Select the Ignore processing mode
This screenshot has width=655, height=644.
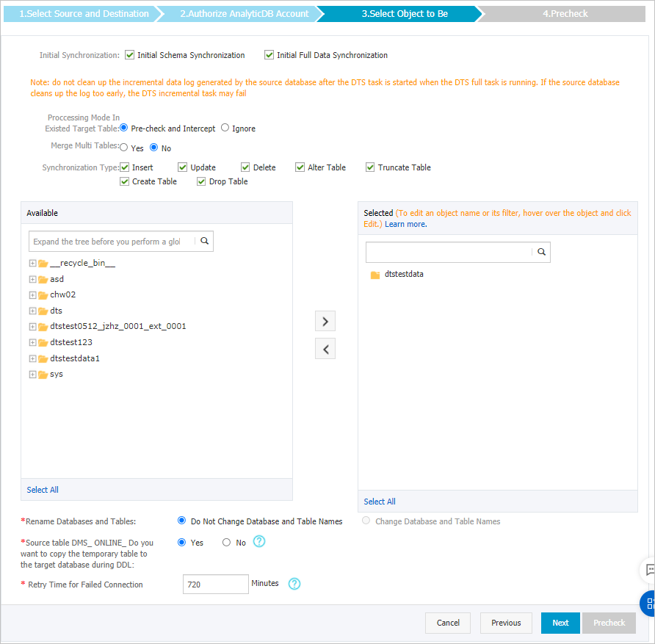(225, 127)
